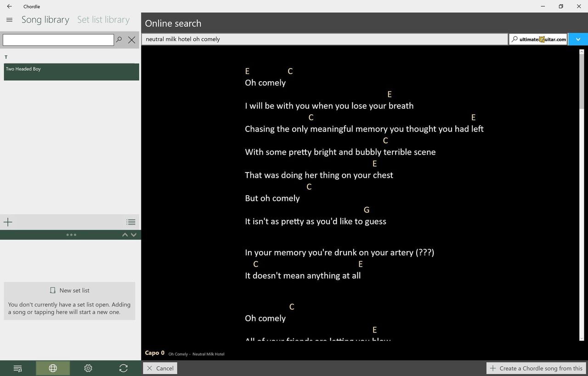The width and height of the screenshot is (588, 376).
Task: Cancel the online search
Action: (160, 368)
